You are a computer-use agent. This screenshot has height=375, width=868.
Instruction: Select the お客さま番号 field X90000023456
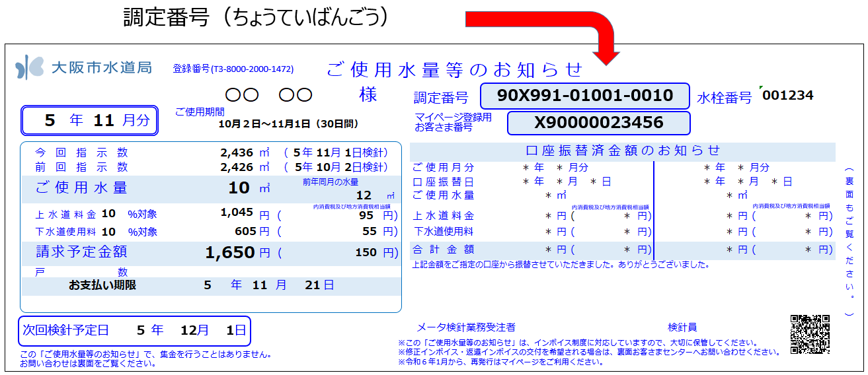pyautogui.click(x=598, y=123)
